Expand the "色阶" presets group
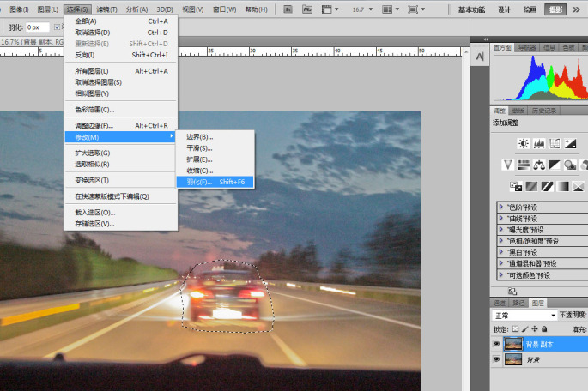The width and height of the screenshot is (588, 391). (500, 207)
